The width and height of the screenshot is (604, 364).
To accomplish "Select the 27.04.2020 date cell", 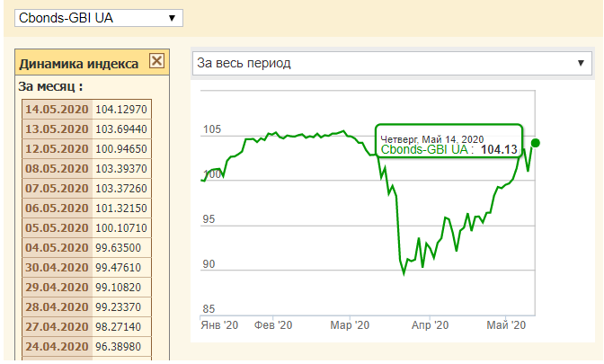I will (x=57, y=327).
